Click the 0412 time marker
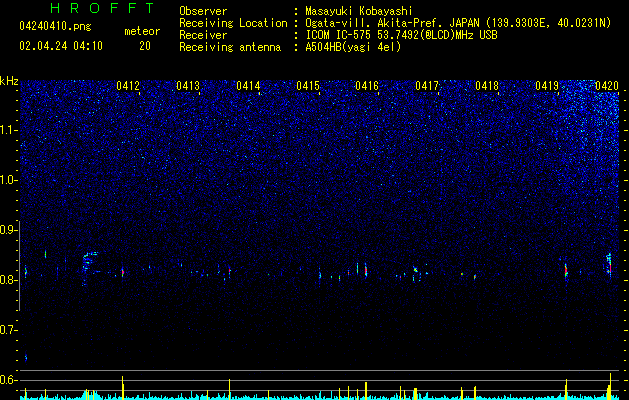 [x=128, y=86]
